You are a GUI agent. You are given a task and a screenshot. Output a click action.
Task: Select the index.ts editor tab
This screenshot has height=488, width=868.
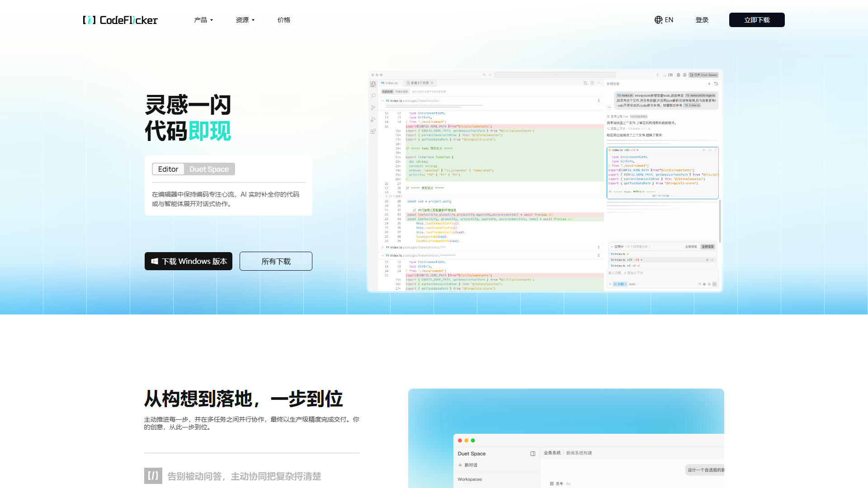[390, 83]
